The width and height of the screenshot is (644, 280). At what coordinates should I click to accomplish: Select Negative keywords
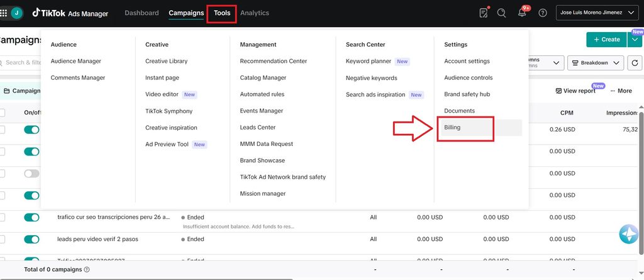point(372,78)
